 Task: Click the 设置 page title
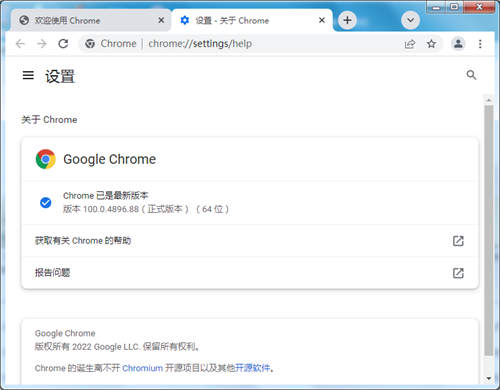point(60,76)
